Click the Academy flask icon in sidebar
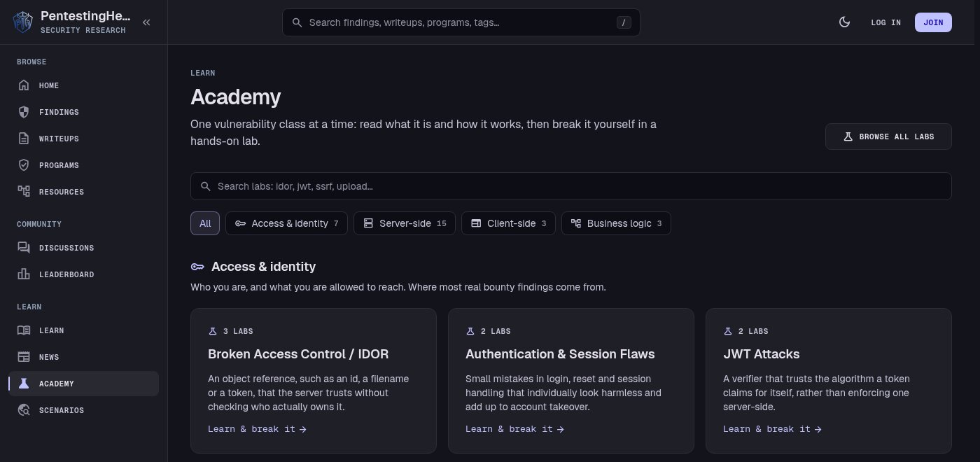Viewport: 980px width, 462px height. [x=24, y=384]
